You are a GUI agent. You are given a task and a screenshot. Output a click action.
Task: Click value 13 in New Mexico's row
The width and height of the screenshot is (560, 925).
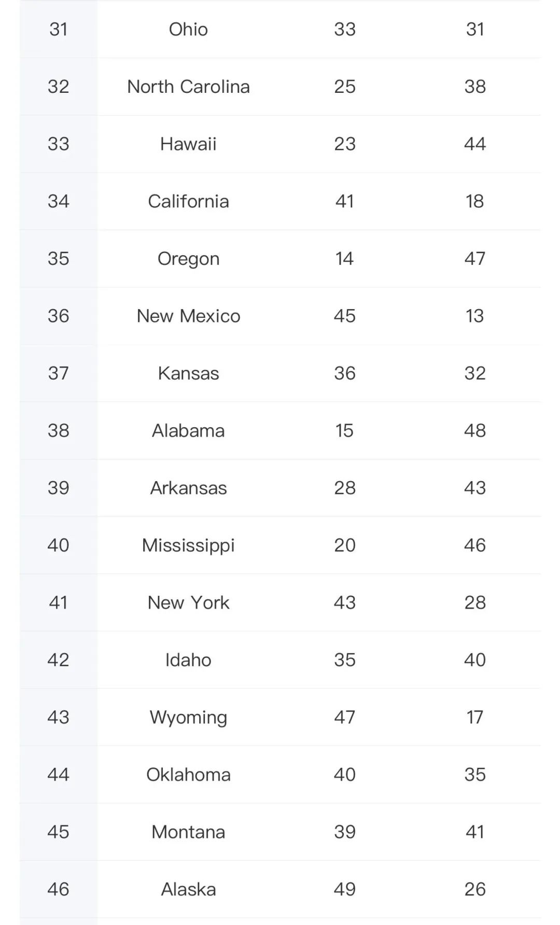tap(475, 316)
